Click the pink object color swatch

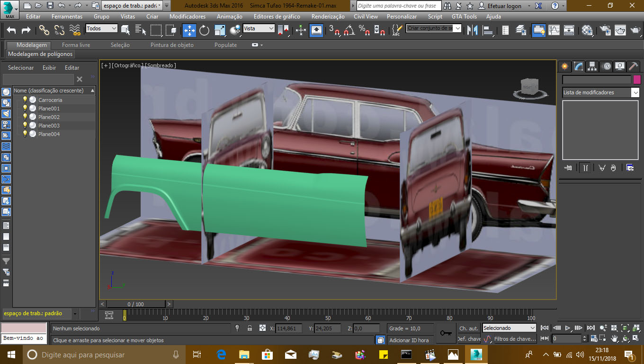point(637,80)
